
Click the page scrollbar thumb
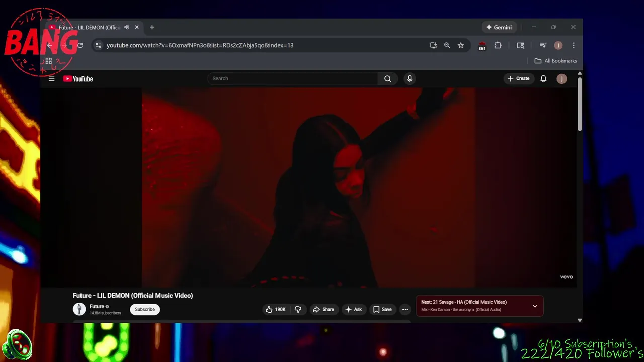coord(580,105)
